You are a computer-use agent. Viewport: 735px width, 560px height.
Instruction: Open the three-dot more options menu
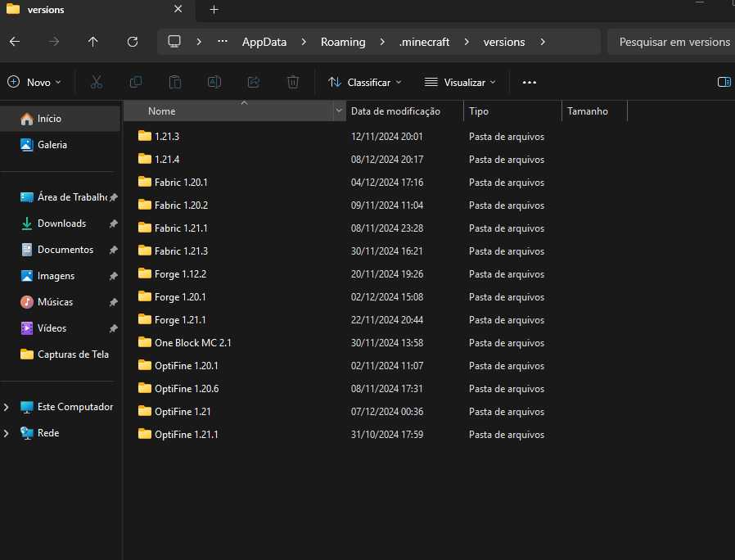pos(530,82)
